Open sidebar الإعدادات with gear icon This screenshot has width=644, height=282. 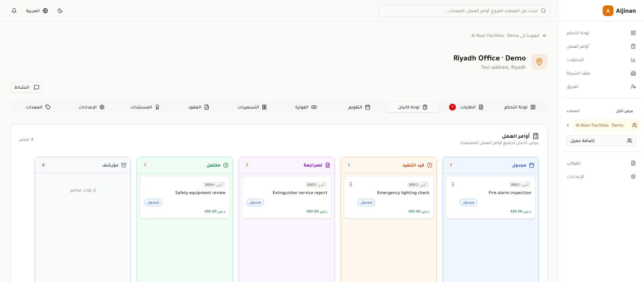coord(601,177)
